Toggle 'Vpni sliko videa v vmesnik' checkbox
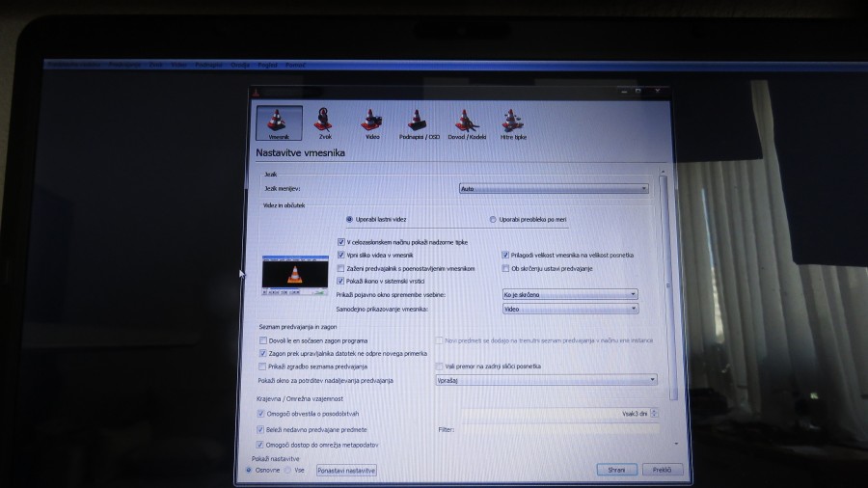Image resolution: width=868 pixels, height=488 pixels. click(x=341, y=255)
